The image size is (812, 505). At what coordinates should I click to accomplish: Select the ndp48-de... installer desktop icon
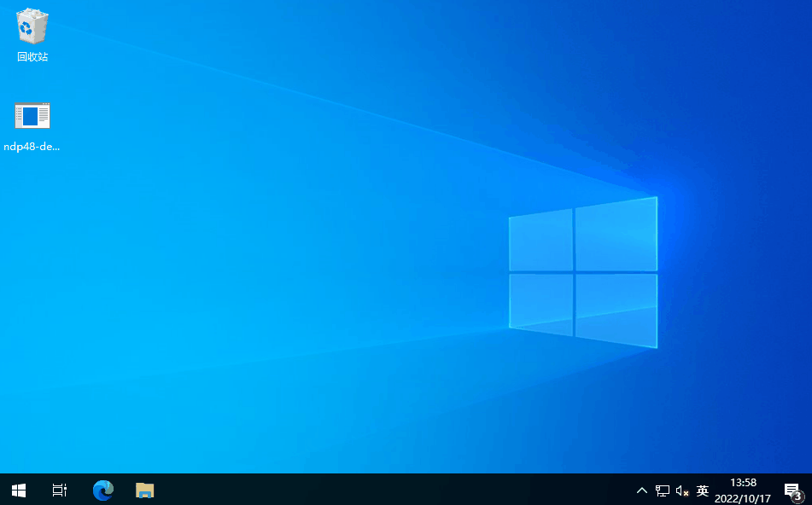(32, 127)
